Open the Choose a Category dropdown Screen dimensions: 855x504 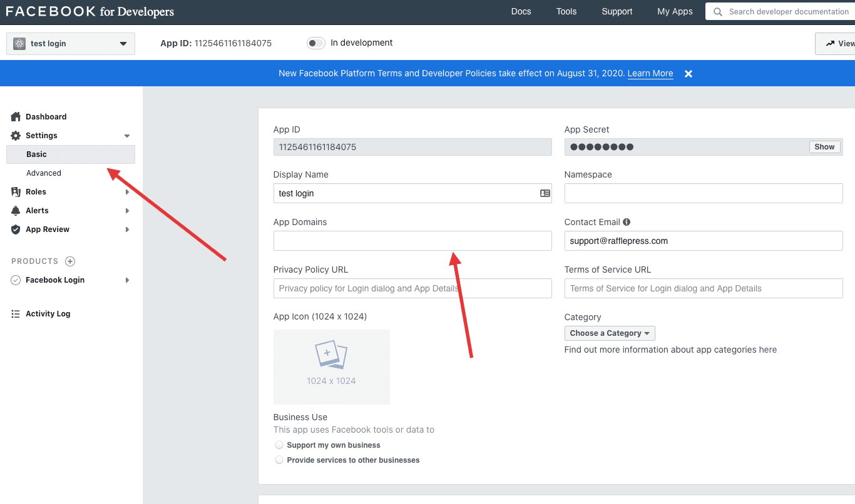609,333
